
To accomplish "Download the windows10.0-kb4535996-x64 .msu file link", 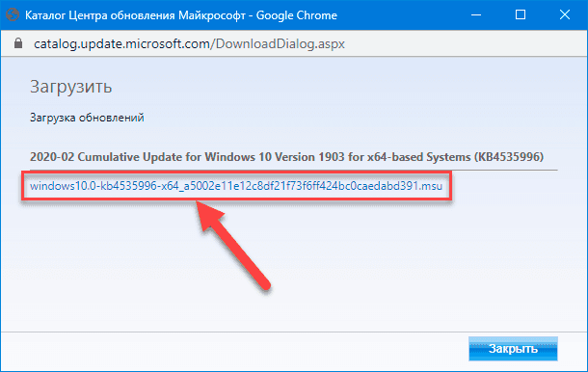I will (x=236, y=186).
